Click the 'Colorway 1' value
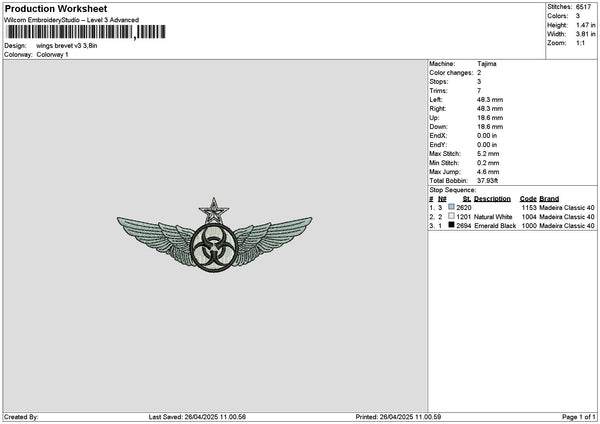The width and height of the screenshot is (600, 424). tap(52, 55)
